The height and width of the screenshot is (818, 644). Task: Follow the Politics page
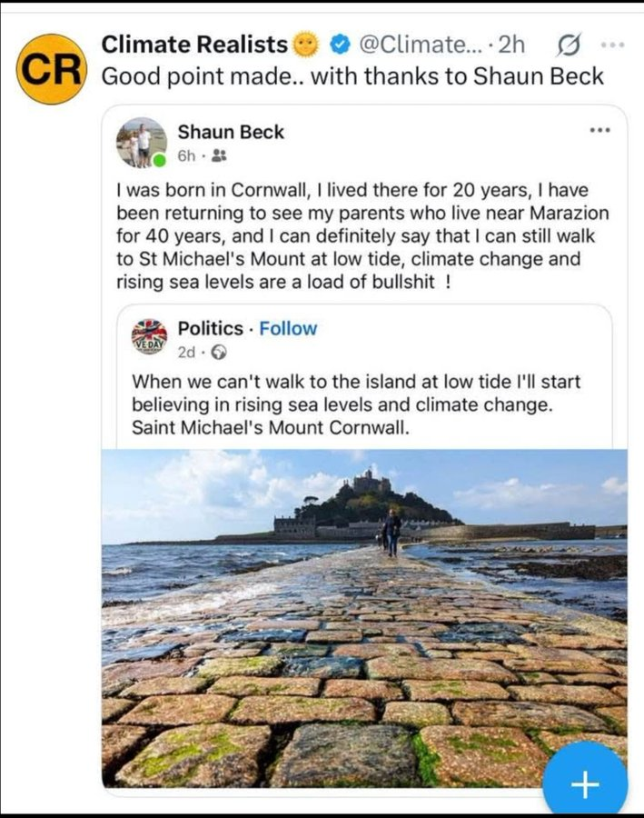(x=288, y=328)
